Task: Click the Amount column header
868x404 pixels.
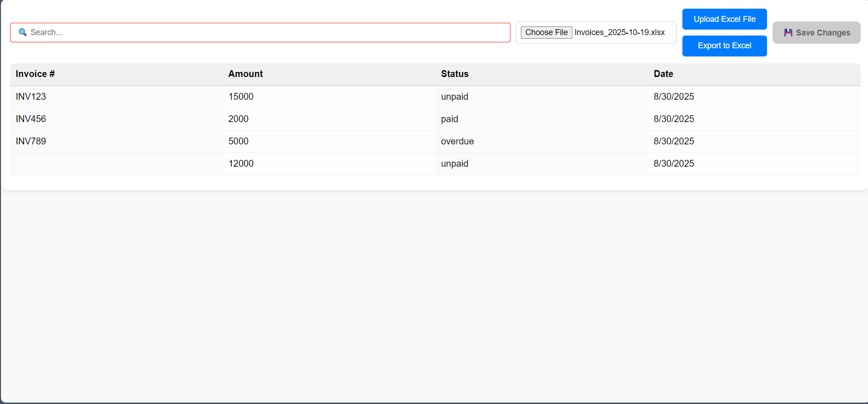Action: pyautogui.click(x=245, y=74)
